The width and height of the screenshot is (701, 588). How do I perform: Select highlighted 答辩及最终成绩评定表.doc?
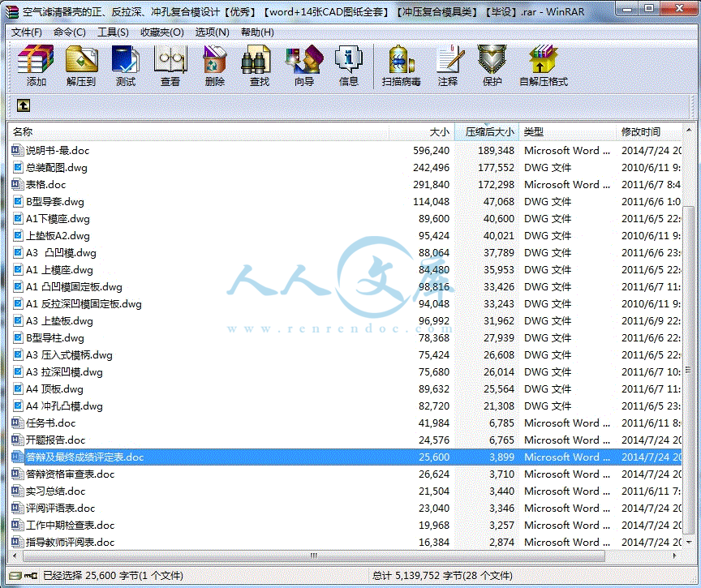[x=84, y=457]
